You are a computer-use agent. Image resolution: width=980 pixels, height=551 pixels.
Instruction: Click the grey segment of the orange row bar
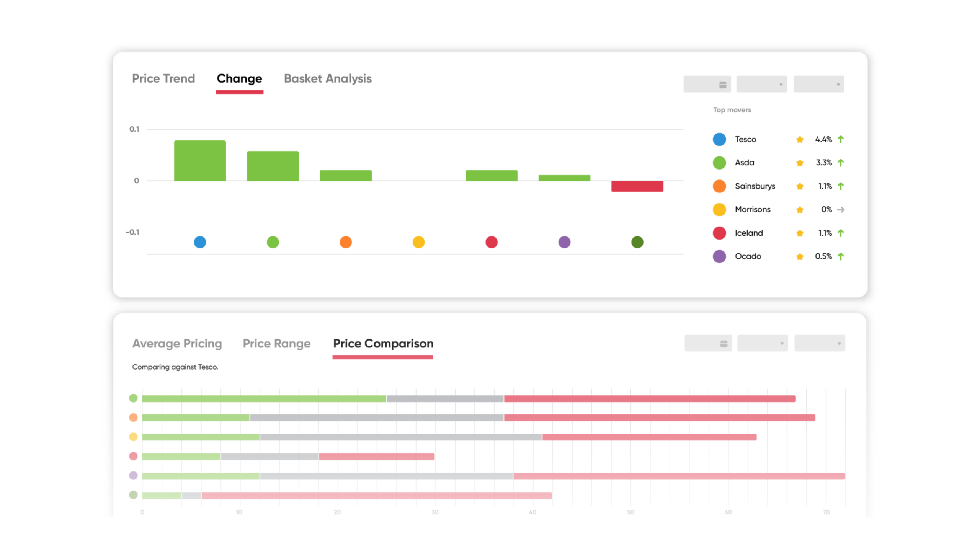tap(377, 418)
